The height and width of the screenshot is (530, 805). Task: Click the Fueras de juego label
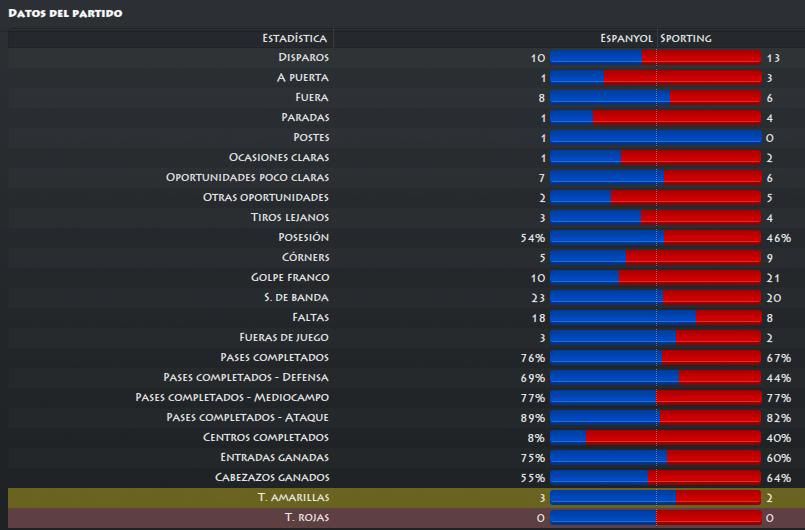coord(284,337)
